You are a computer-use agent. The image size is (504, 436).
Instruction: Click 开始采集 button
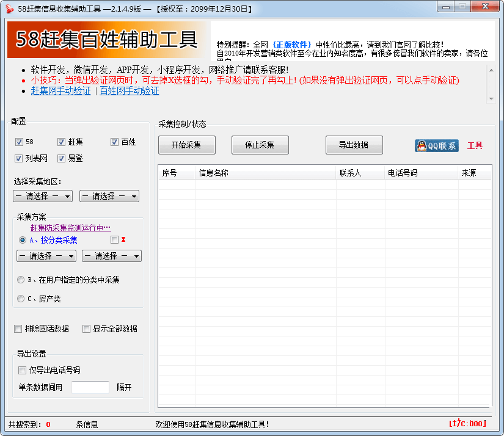(187, 145)
